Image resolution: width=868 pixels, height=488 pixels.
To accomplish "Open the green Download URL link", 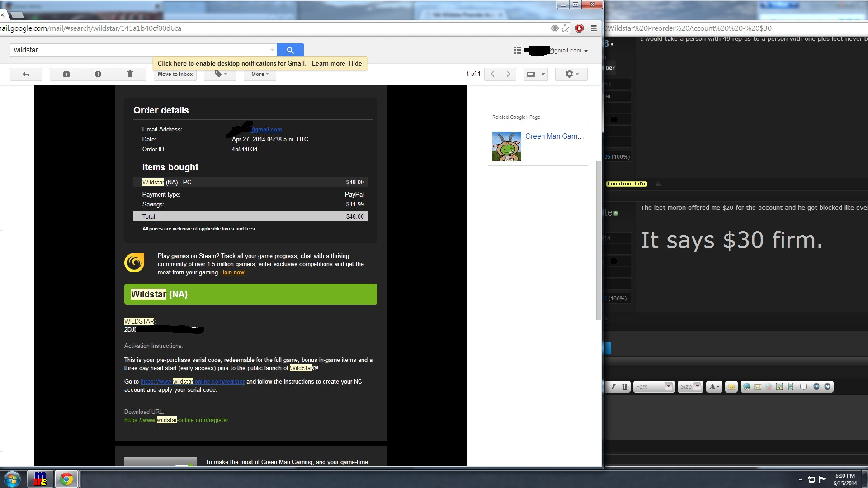I will click(176, 420).
